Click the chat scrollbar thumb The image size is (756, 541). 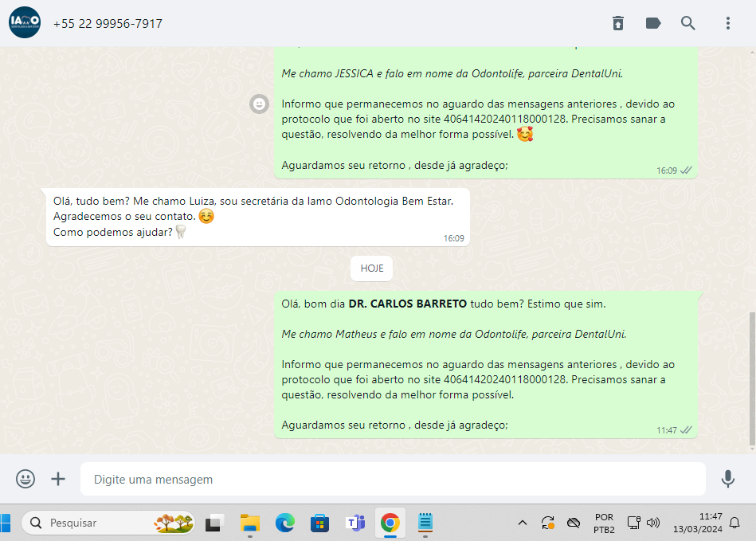(752, 378)
